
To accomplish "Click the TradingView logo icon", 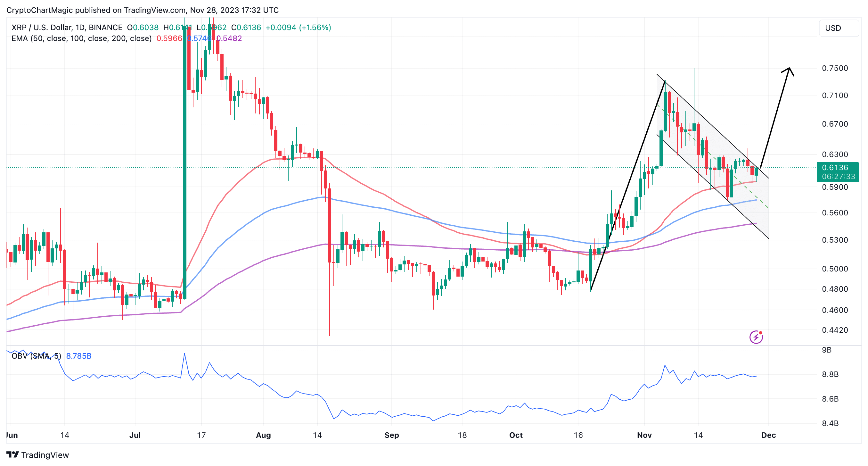I will tap(12, 454).
